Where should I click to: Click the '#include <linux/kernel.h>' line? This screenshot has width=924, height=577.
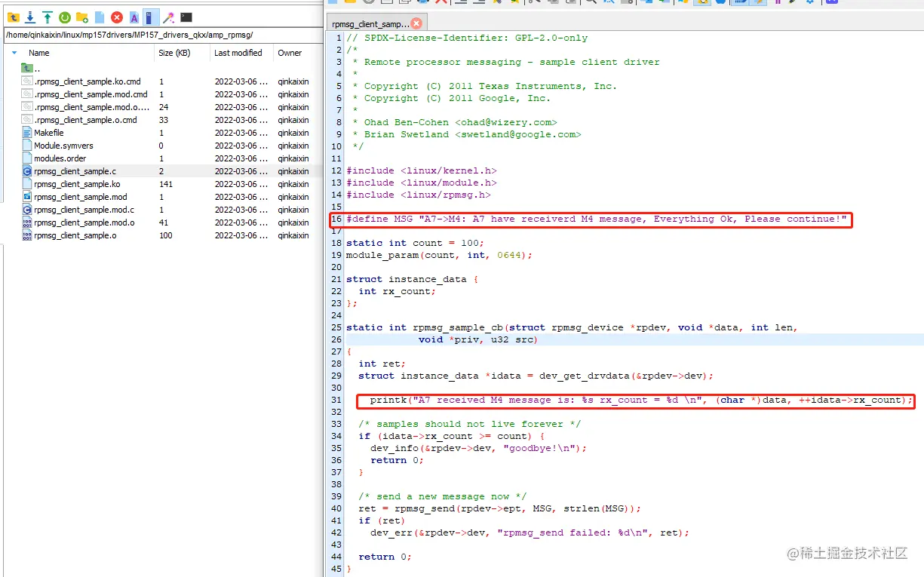tap(421, 170)
